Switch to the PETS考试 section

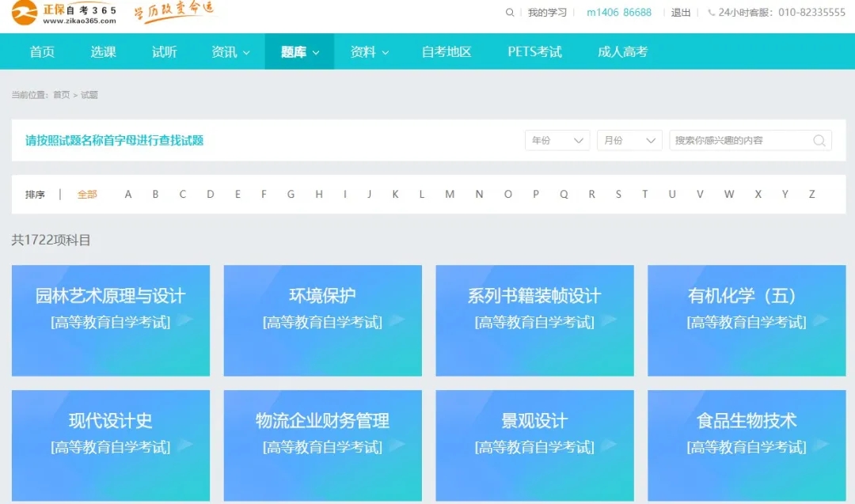(534, 51)
